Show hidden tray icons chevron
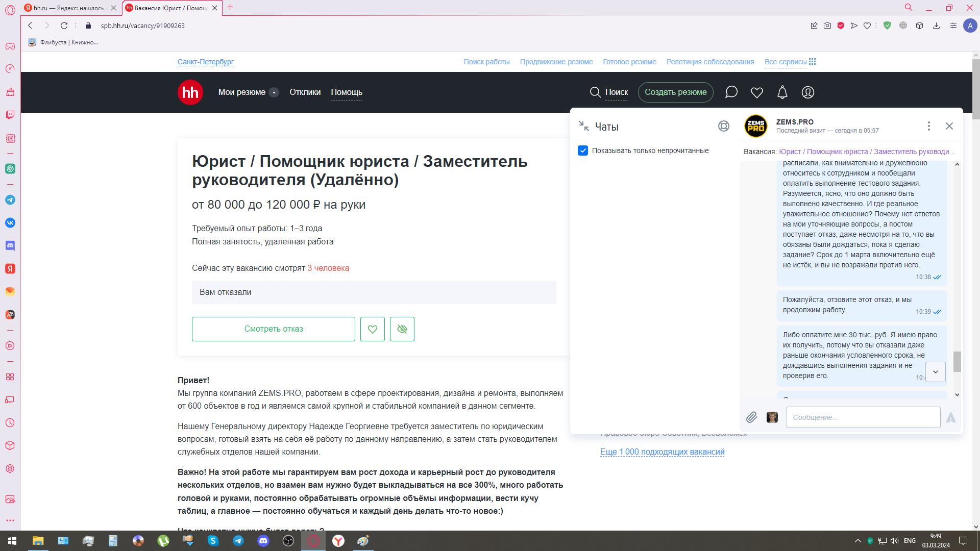Screen dimensions: 980x551 (858, 541)
